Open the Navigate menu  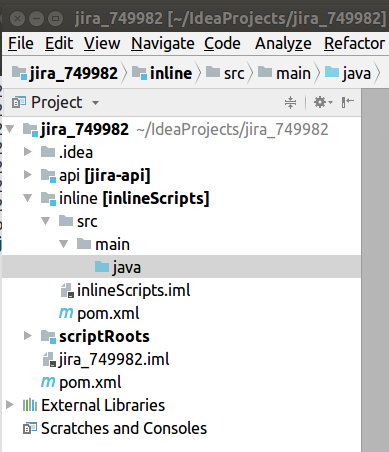coord(163,44)
